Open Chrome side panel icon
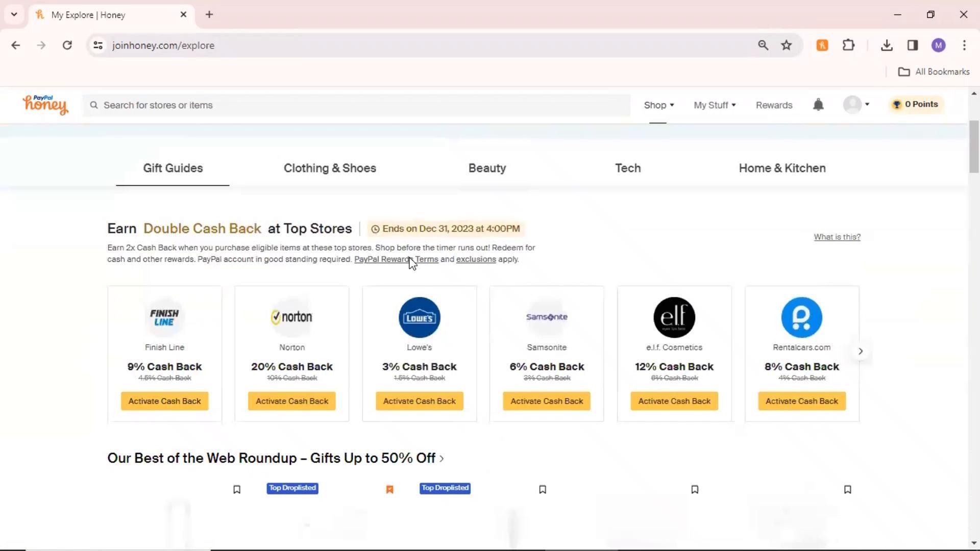Viewport: 980px width, 551px height. click(913, 45)
